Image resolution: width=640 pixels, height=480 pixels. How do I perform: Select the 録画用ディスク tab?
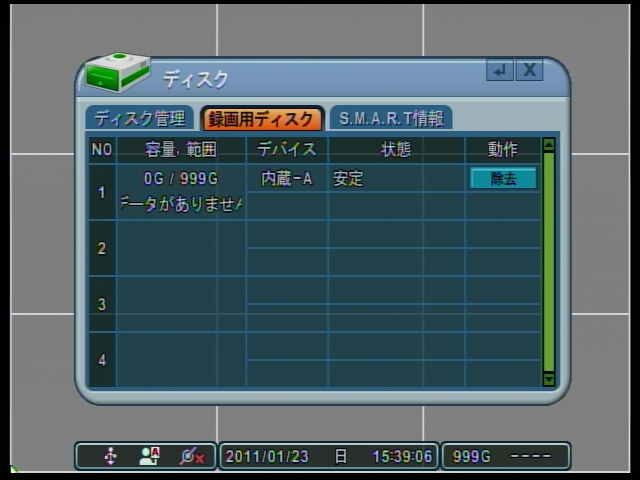[262, 119]
